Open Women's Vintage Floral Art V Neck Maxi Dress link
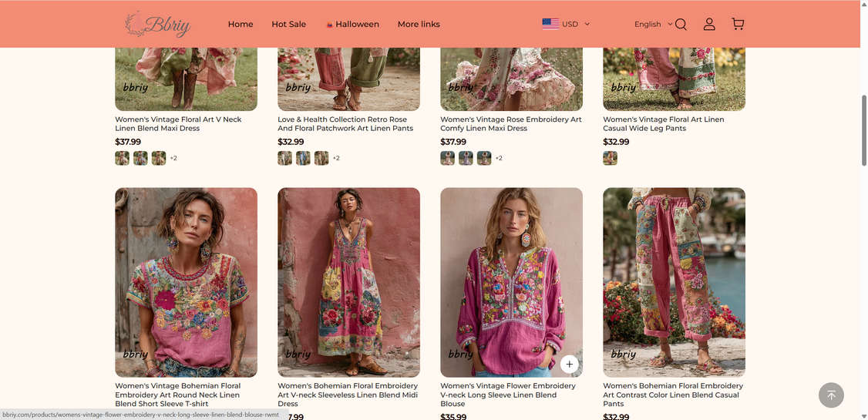The width and height of the screenshot is (868, 420). (x=178, y=124)
